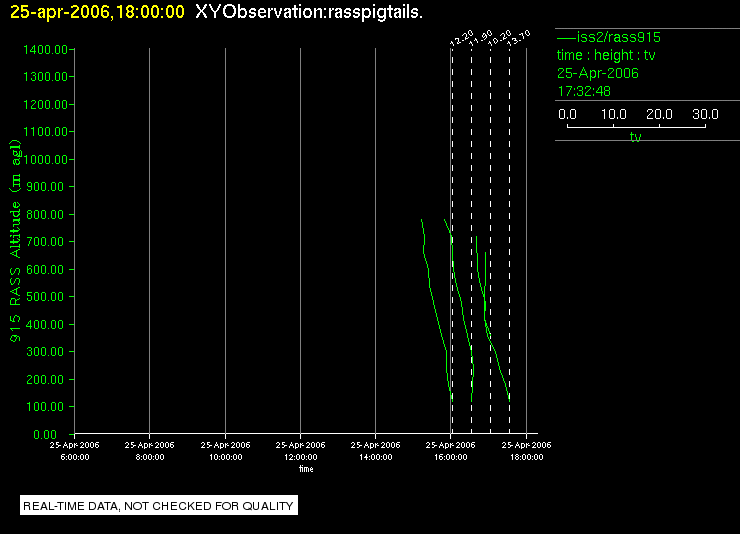Click the yellow 25-apr-2006,18:00:00 timestamp
The height and width of the screenshot is (534, 740).
[97, 12]
